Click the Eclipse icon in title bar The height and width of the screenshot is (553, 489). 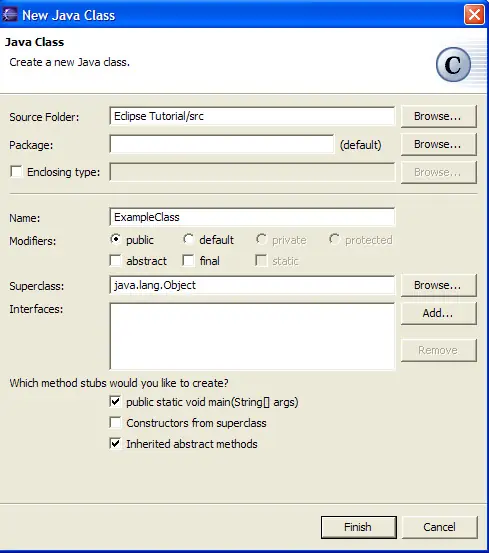10,15
